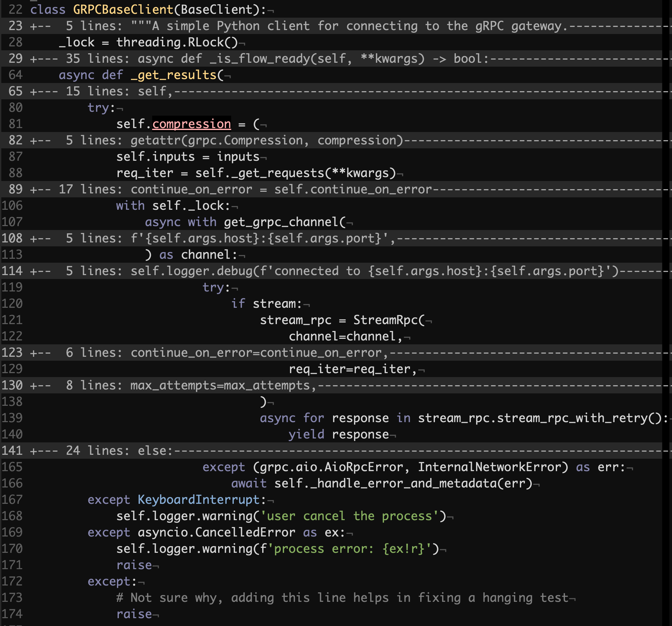Image resolution: width=672 pixels, height=626 pixels.
Task: Expand the 17 lines continue_on_error fold
Action: (237, 189)
